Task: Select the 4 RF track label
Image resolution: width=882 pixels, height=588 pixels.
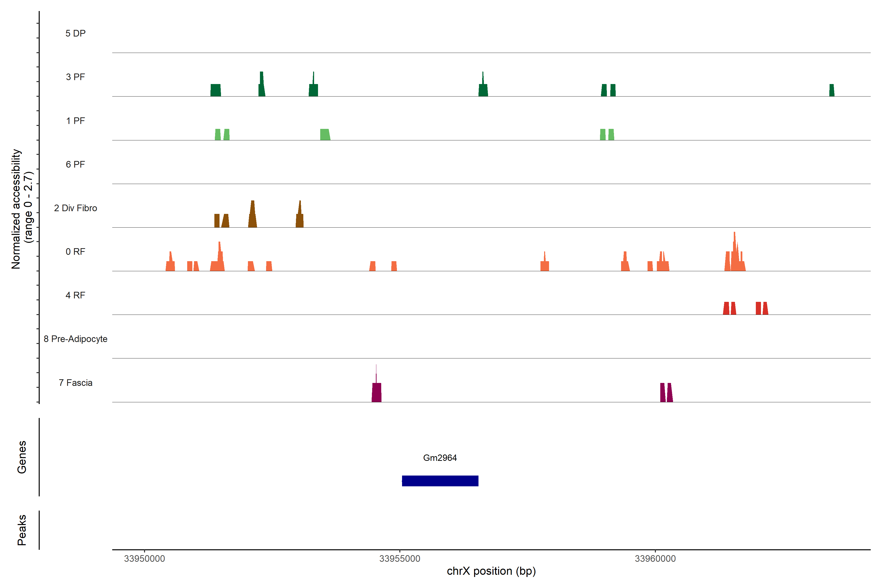Action: point(75,295)
